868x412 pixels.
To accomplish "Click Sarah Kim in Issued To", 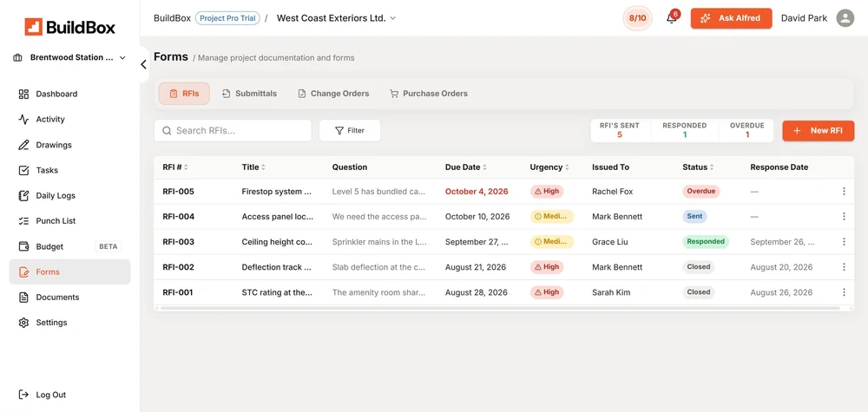I will [611, 292].
